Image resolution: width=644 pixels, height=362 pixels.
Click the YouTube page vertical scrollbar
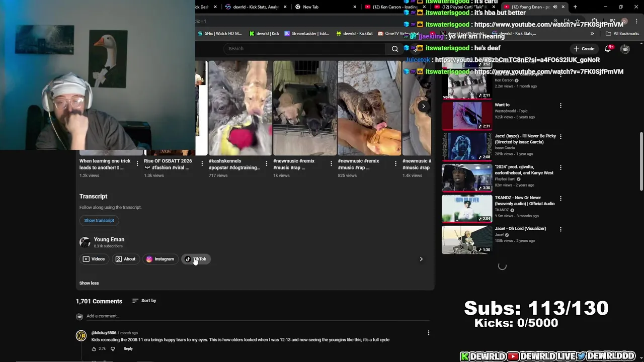641,161
